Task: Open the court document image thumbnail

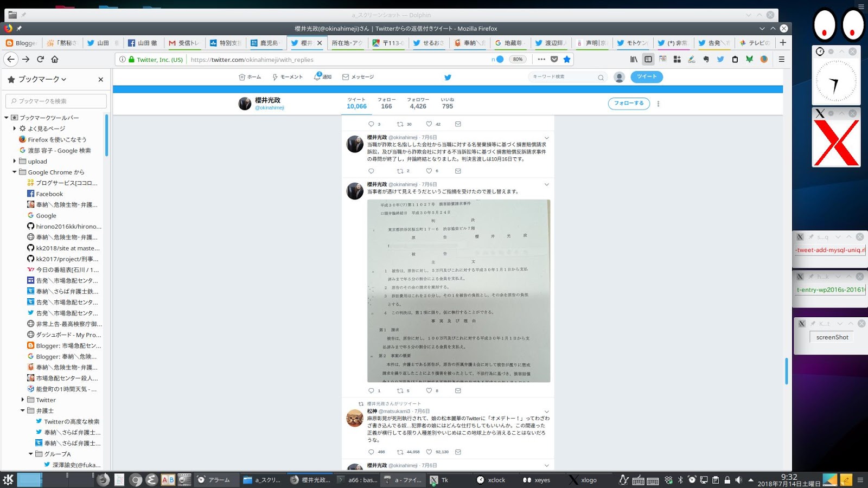Action: click(458, 291)
